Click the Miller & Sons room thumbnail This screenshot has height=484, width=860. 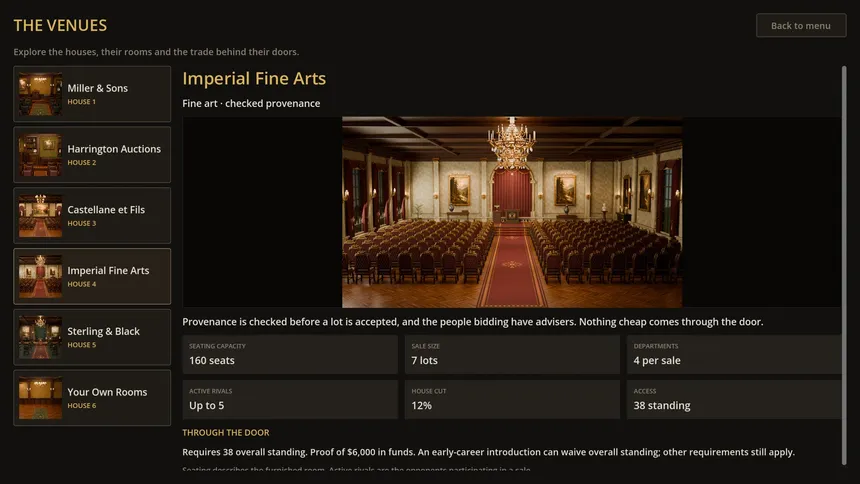click(40, 94)
